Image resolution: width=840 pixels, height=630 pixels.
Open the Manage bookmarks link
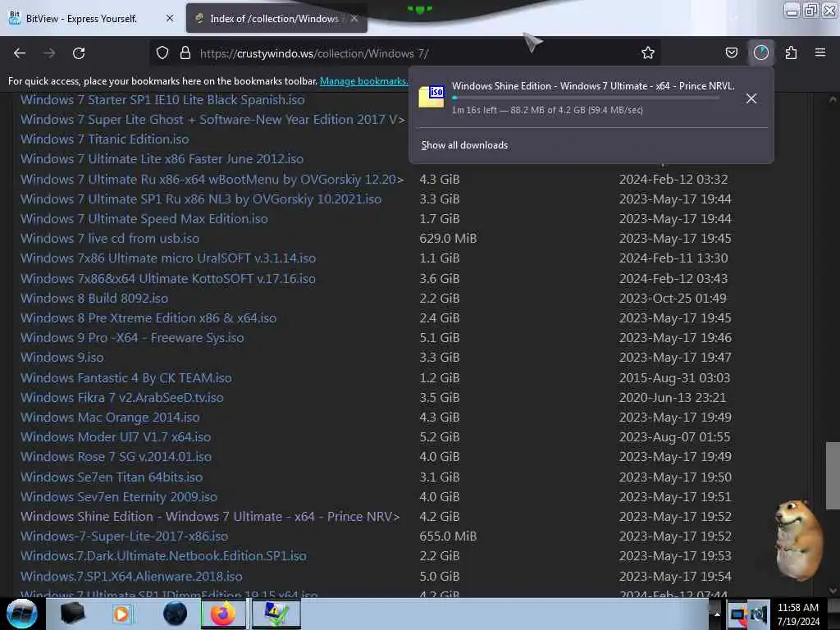click(x=364, y=81)
